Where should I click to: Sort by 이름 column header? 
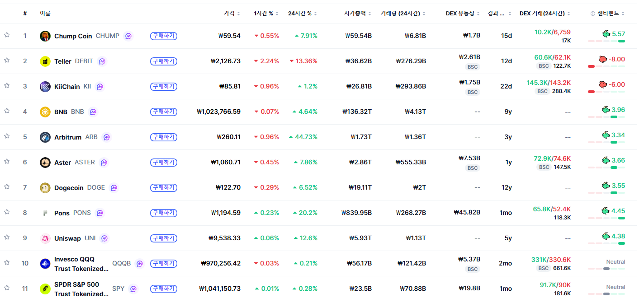pyautogui.click(x=45, y=14)
